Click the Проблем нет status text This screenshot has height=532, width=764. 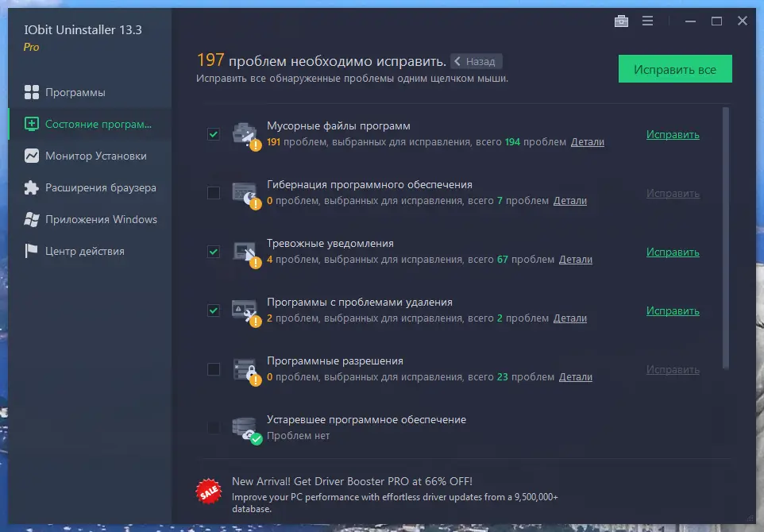[298, 436]
